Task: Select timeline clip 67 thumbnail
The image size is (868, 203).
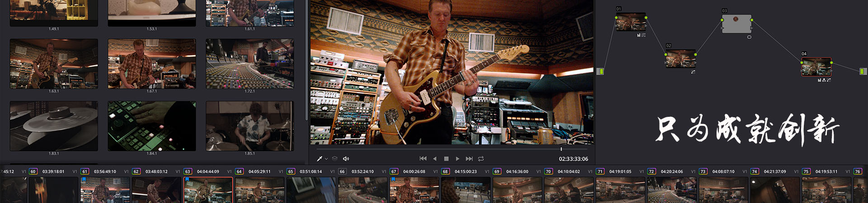Action: [414, 190]
